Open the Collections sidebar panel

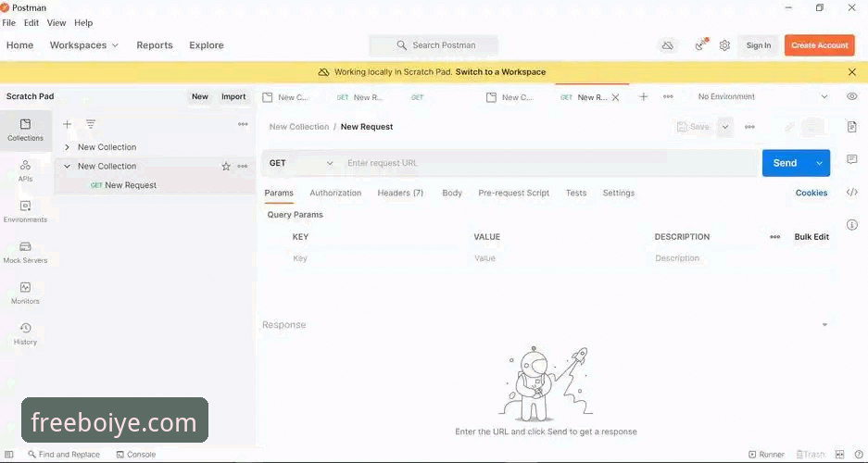click(x=25, y=131)
